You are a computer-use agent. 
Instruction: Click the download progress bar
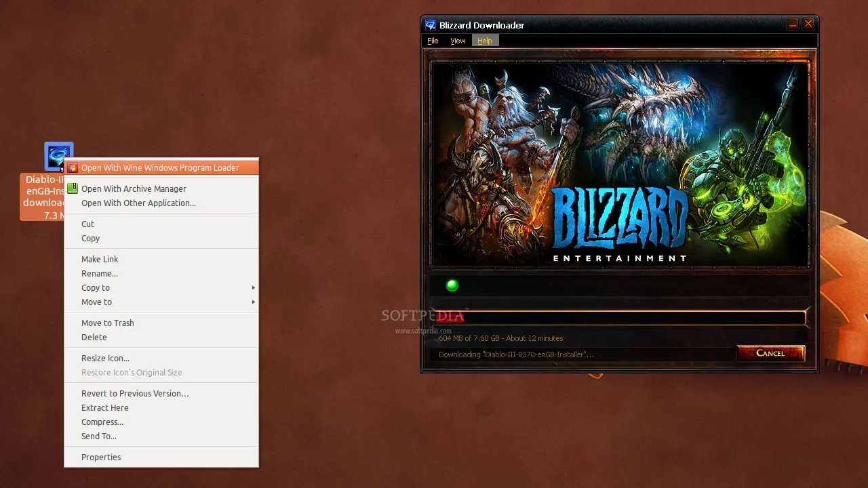(x=618, y=317)
